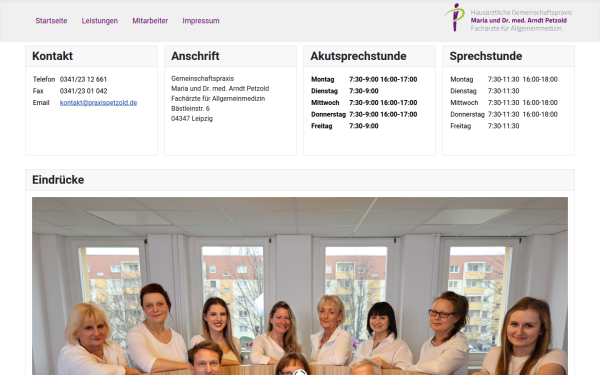Image resolution: width=600 pixels, height=375 pixels.
Task: Click the 'Gemeinschaftspraxis' line in Anschrift
Action: 202,78
